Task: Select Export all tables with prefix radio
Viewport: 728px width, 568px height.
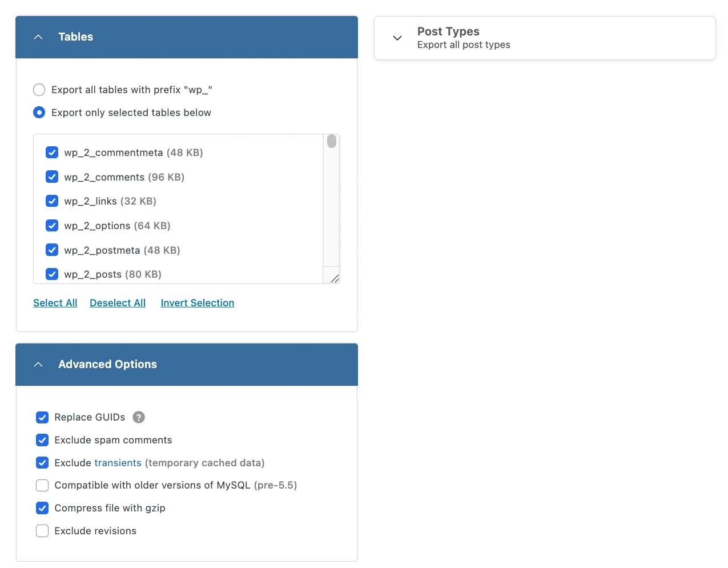Action: [39, 90]
